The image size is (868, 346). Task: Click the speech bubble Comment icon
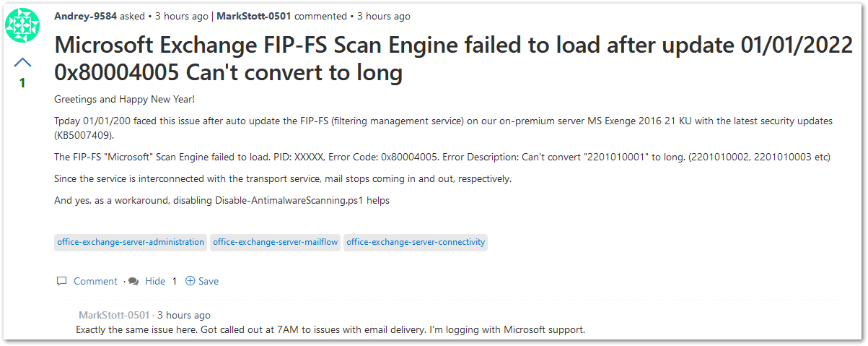[62, 281]
